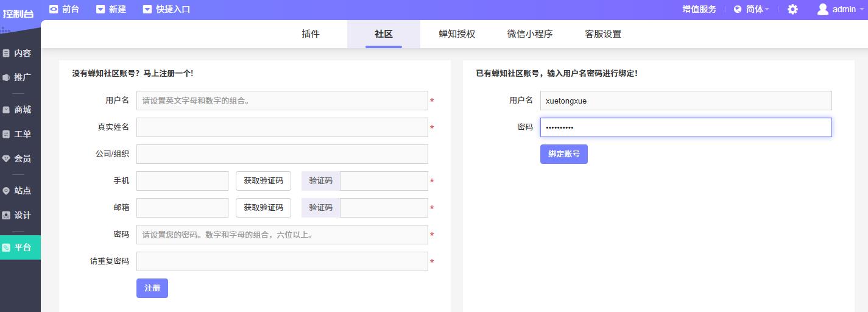
Task: Click the 推广 sidebar icon
Action: [6, 77]
